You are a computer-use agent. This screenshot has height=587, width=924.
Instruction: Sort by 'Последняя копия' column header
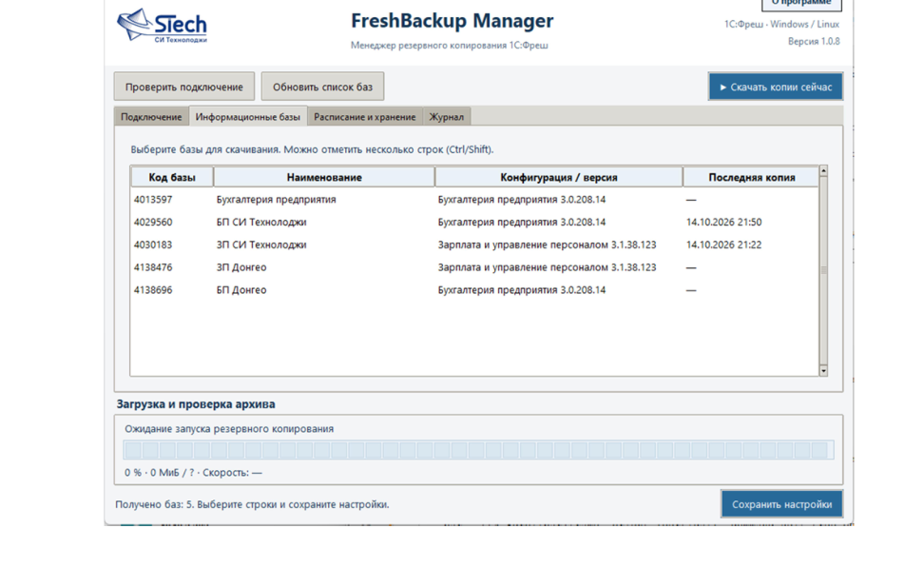(x=751, y=177)
